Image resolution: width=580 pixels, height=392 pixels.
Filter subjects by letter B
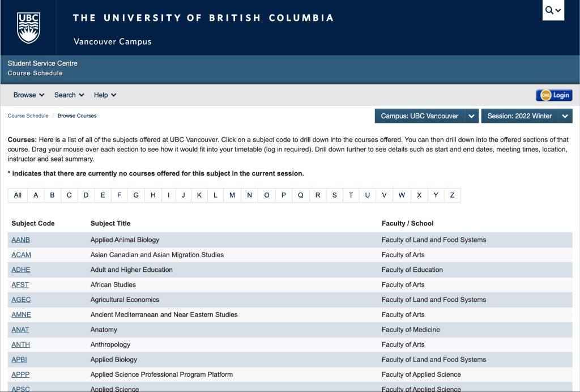(x=53, y=195)
